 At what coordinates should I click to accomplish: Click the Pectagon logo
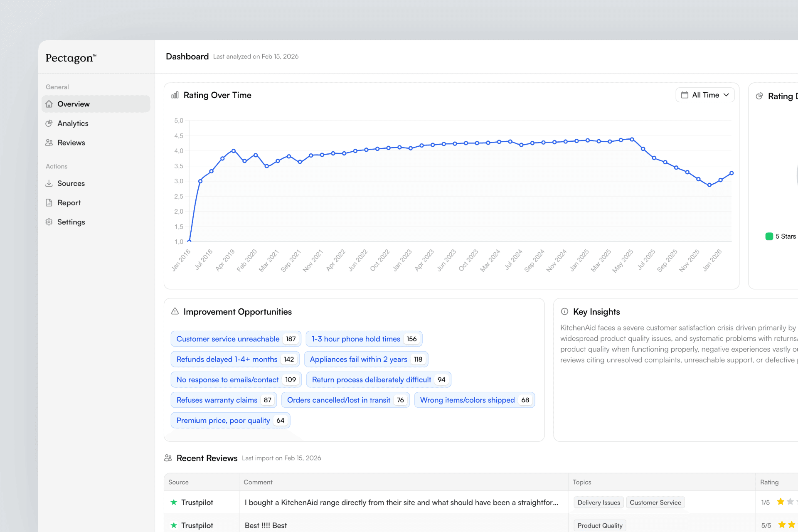[71, 58]
